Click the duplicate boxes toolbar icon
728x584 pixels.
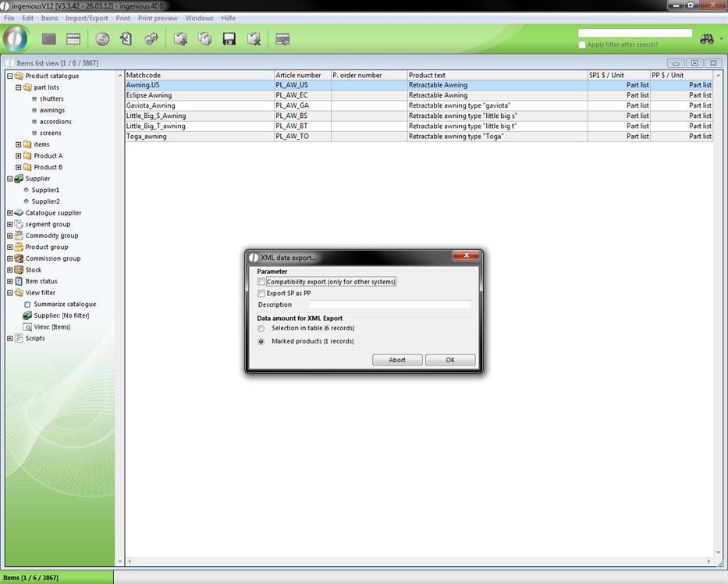(x=204, y=39)
